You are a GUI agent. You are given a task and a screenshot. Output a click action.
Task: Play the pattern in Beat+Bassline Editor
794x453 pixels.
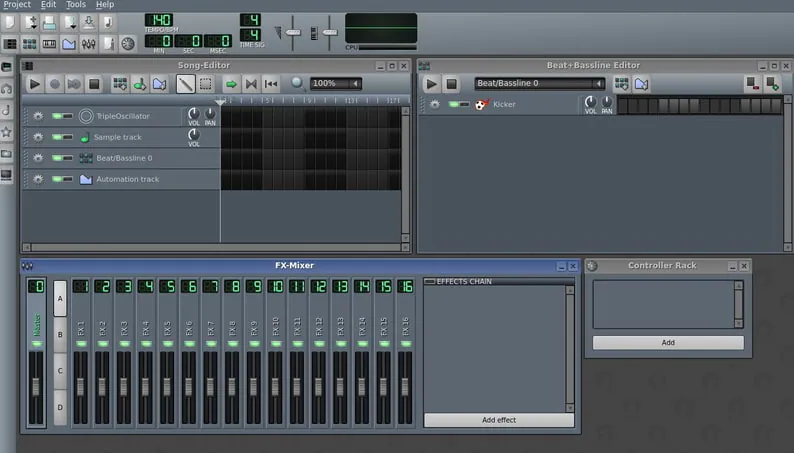point(431,84)
